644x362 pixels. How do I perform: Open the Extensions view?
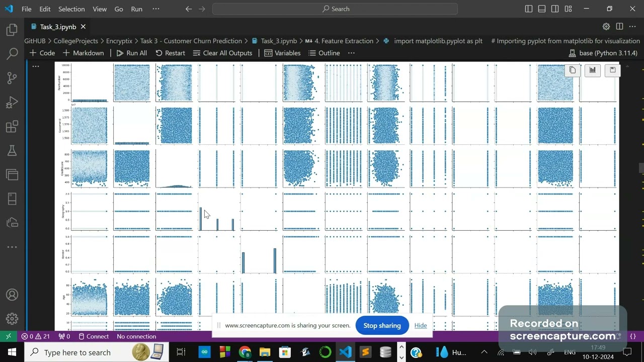pyautogui.click(x=12, y=127)
